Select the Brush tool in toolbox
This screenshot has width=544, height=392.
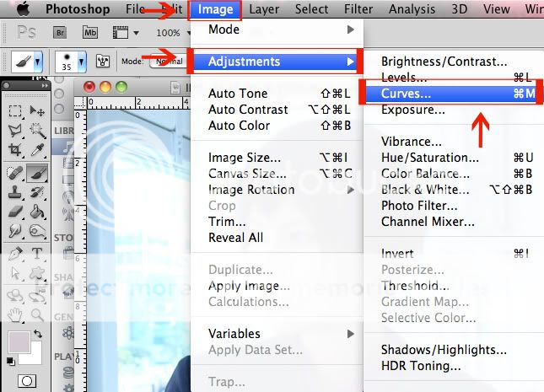(37, 173)
